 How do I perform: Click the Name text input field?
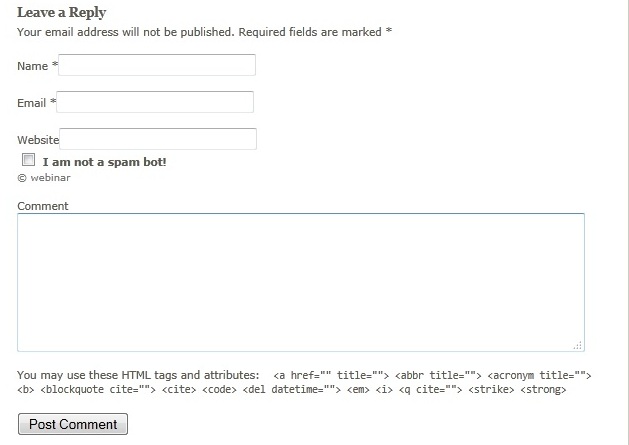point(157,65)
